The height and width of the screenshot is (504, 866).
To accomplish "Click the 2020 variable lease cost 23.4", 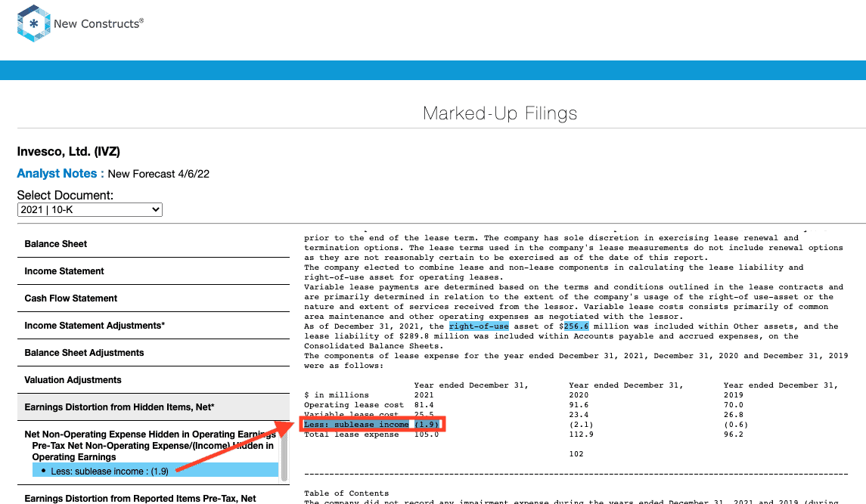I will (x=579, y=415).
